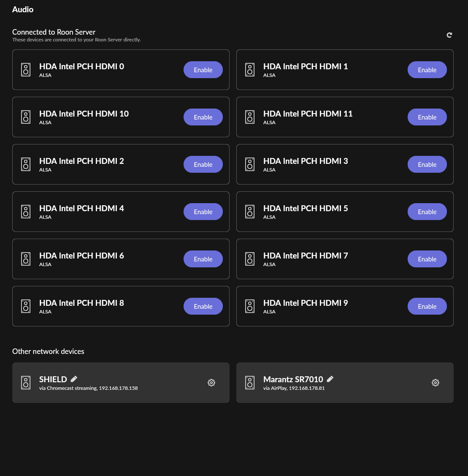Click speaker icon beside SHIELD device
This screenshot has width=468, height=476.
26,383
